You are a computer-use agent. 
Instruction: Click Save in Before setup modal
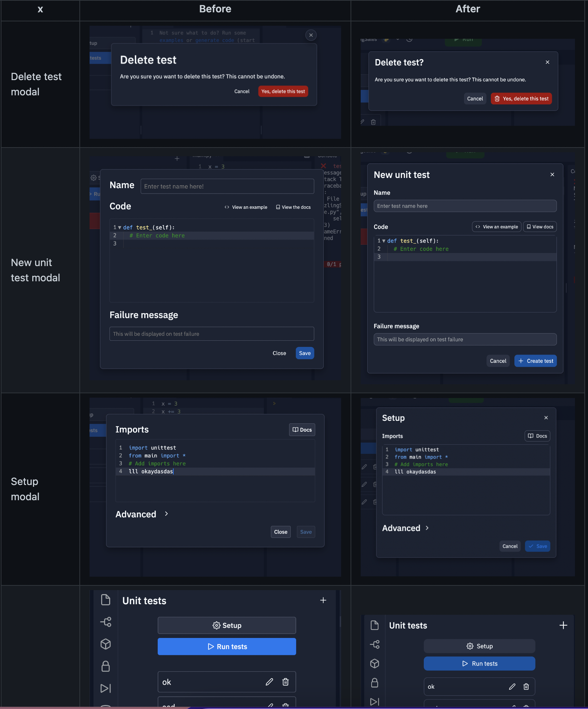click(306, 532)
